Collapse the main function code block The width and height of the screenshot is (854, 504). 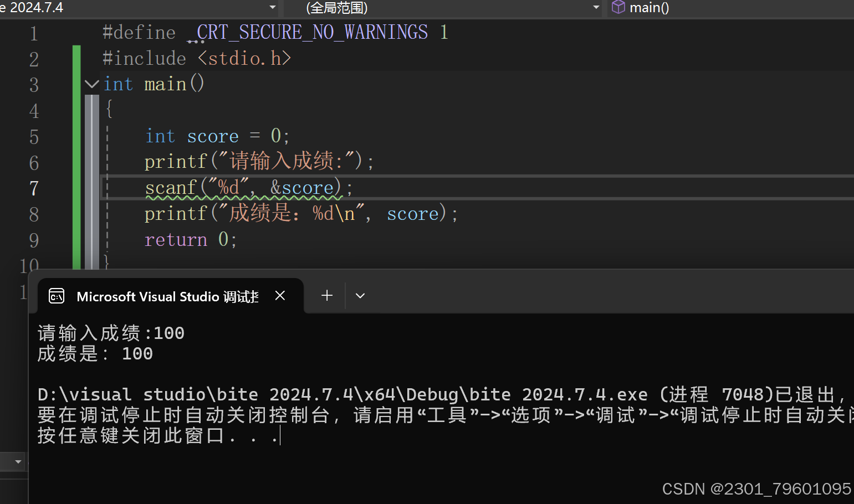(x=91, y=84)
